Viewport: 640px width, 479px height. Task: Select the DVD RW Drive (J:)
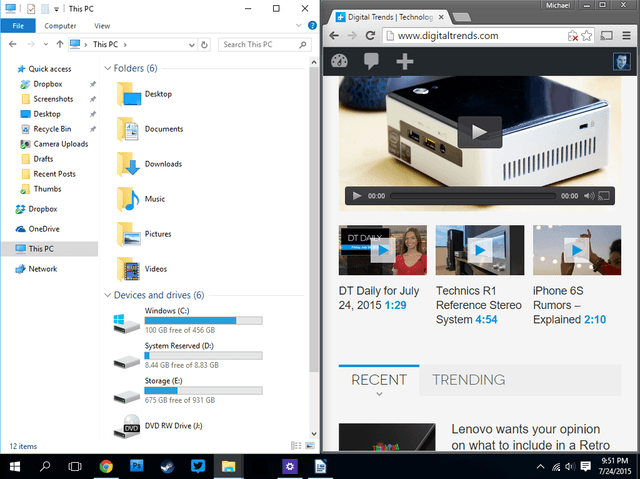click(x=158, y=426)
